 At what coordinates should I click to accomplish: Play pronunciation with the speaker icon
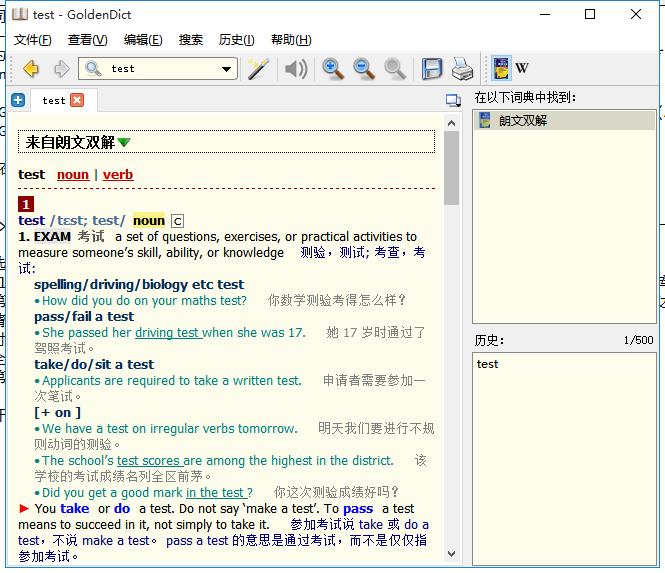click(x=296, y=69)
